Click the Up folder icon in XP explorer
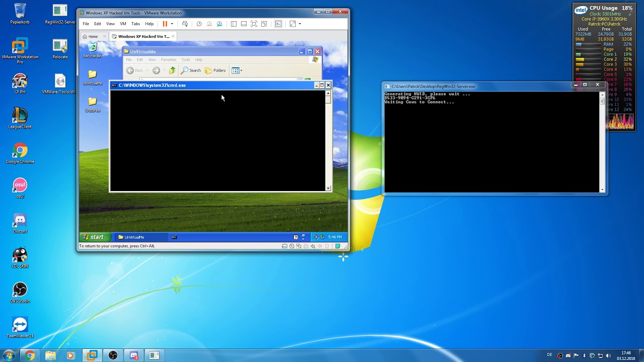644x362 pixels. (x=172, y=70)
